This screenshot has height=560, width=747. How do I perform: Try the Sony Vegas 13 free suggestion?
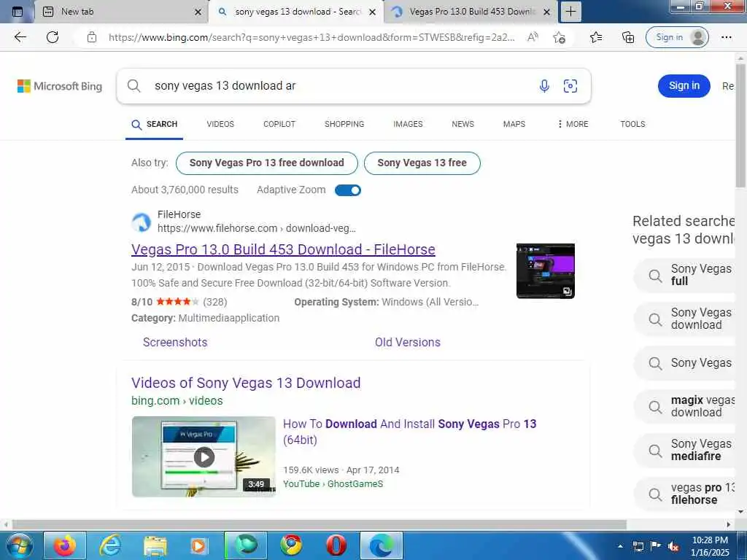422,163
